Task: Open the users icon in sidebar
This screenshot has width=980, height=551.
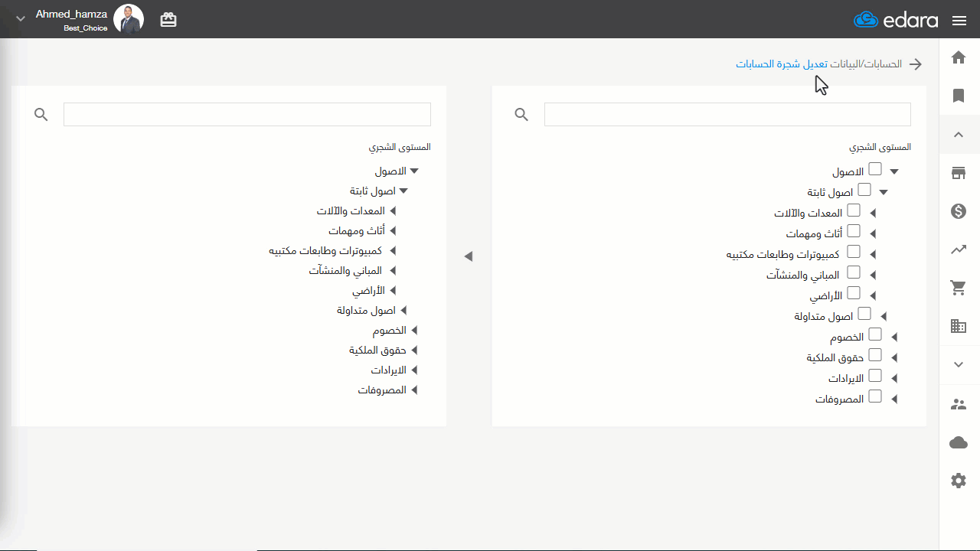Action: click(959, 404)
